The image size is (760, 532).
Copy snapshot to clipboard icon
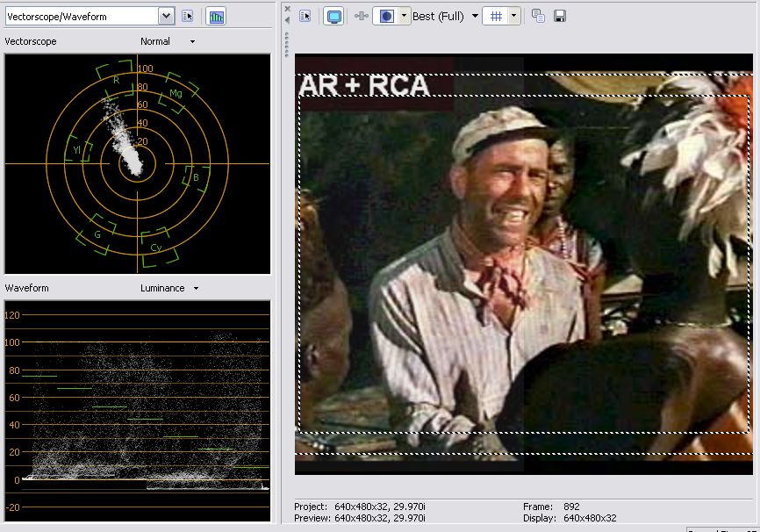tap(538, 17)
